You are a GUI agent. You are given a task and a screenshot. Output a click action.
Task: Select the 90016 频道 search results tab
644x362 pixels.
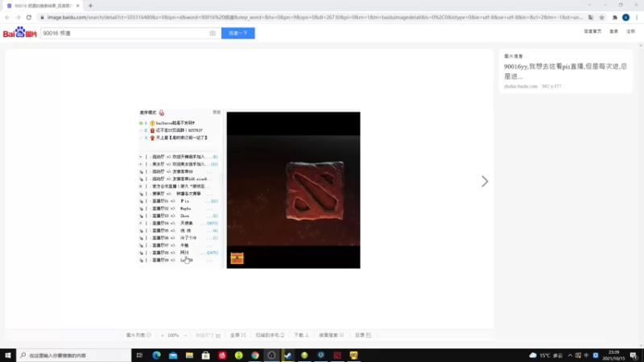pyautogui.click(x=43, y=6)
